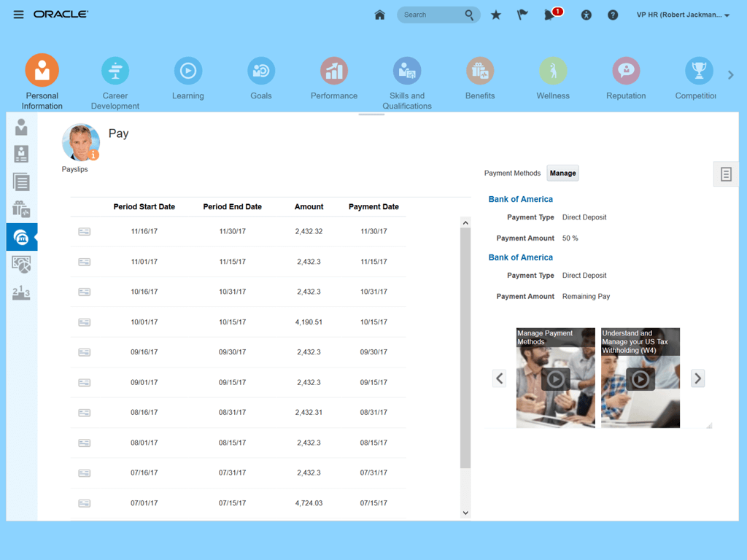Screen dimensions: 747x560
Task: Select the Pay bank sidebar icon
Action: click(x=21, y=237)
